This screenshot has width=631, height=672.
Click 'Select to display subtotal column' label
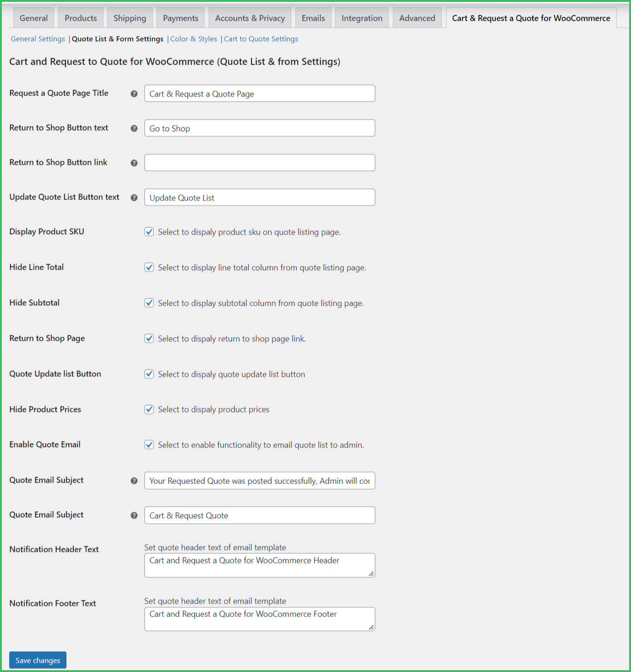point(261,303)
